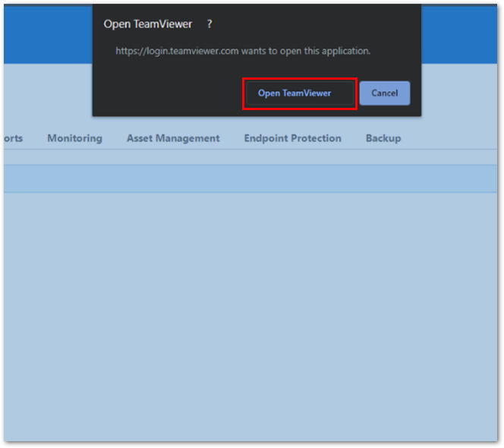Click the blank area right of Backup tab

(449, 138)
